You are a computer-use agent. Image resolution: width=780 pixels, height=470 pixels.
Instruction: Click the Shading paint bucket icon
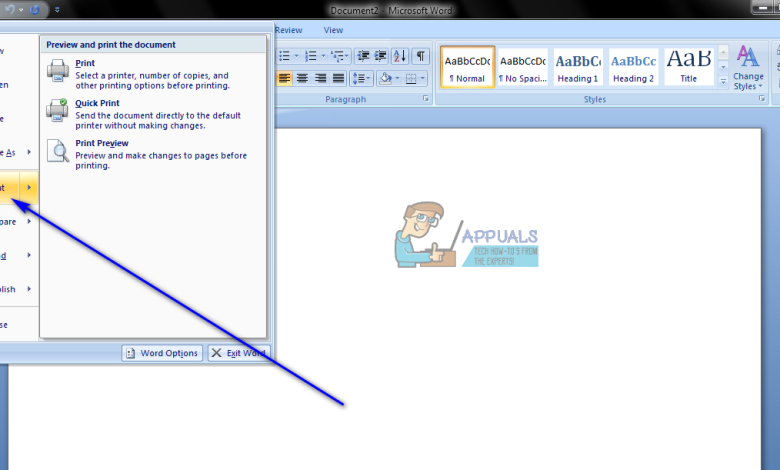385,78
